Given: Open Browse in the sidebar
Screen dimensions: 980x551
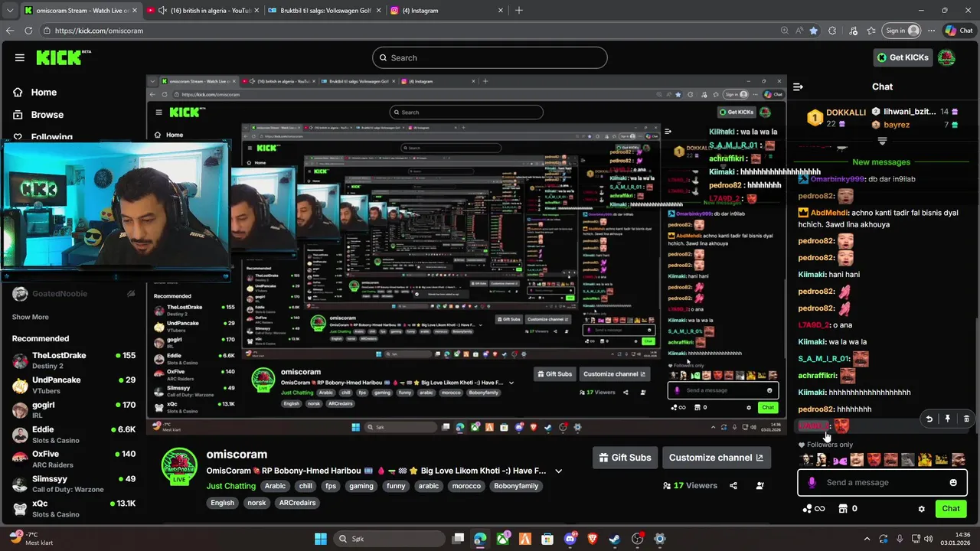Looking at the screenshot, I should point(47,115).
